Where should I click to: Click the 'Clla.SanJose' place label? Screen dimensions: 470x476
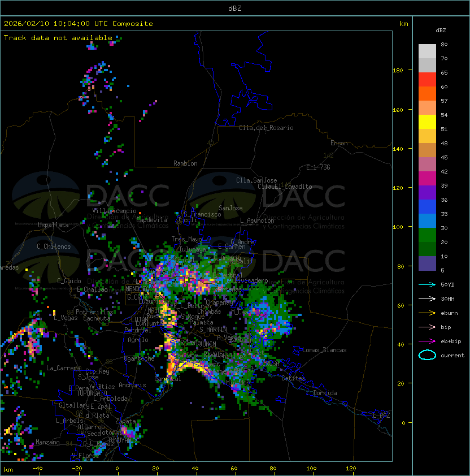click(256, 180)
